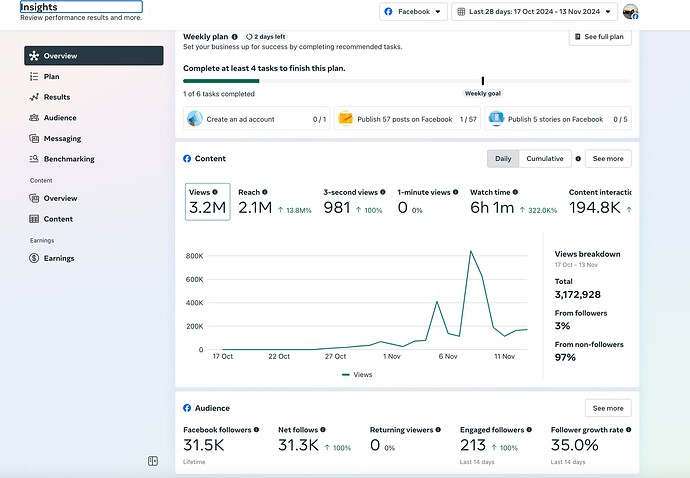
Task: Click the Messaging chat bubble icon
Action: point(34,139)
